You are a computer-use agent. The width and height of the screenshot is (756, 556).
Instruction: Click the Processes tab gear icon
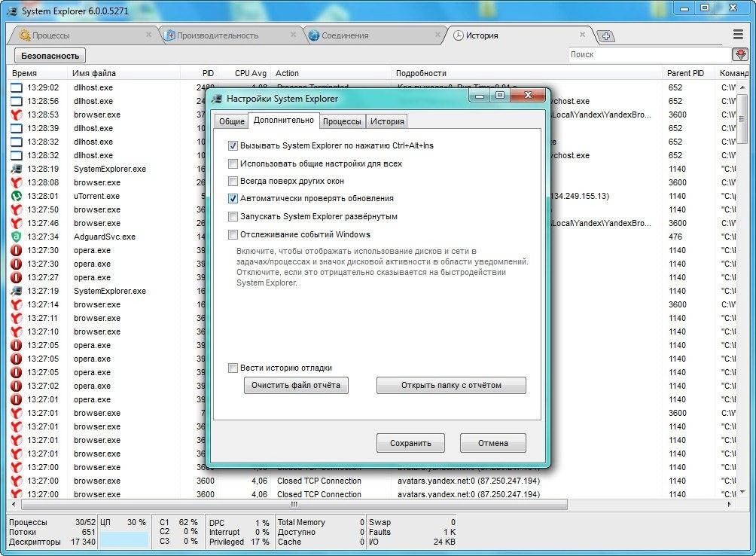coord(25,35)
